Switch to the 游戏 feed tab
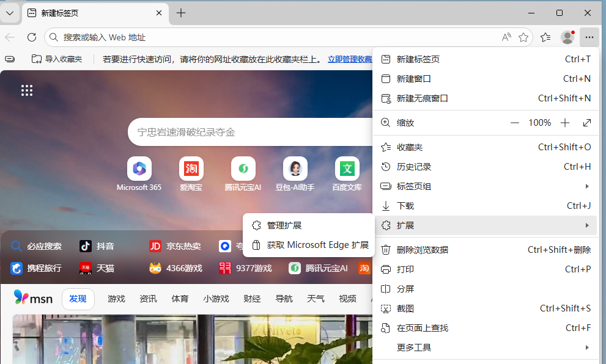606x364 pixels. (116, 299)
